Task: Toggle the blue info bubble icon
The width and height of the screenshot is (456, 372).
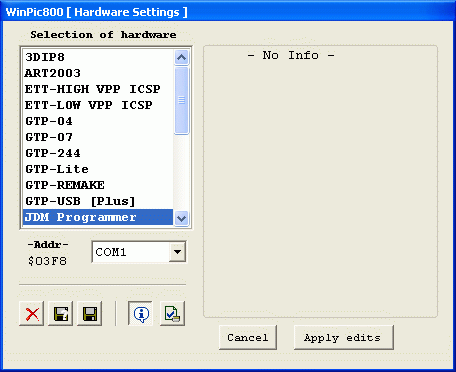Action: pos(140,313)
